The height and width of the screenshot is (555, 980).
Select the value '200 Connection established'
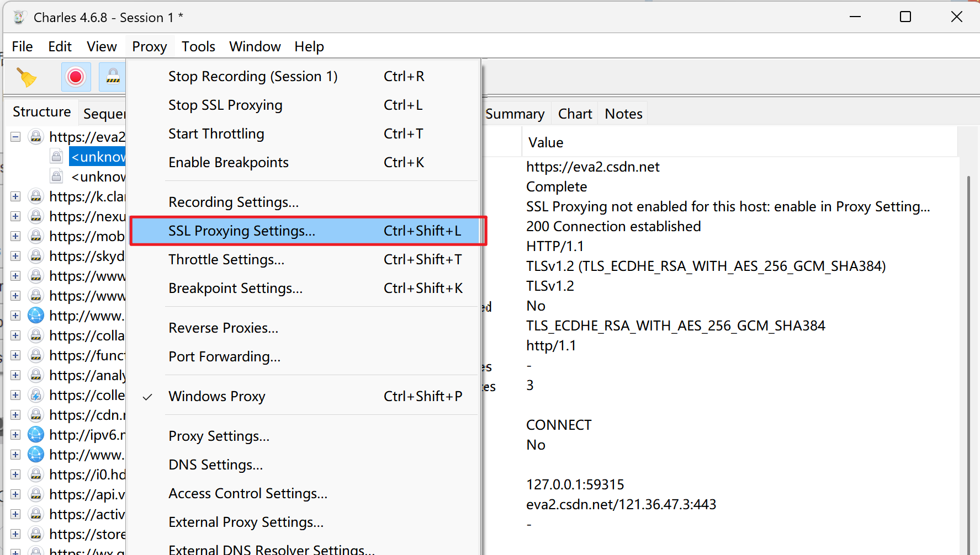[613, 226]
